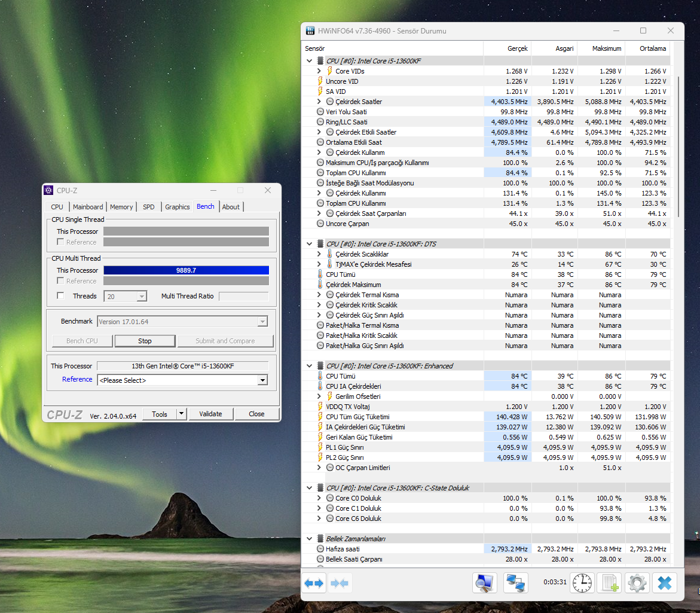
Task: Toggle the Single Thread Reference checkbox in CPU-Z
Action: pos(61,242)
